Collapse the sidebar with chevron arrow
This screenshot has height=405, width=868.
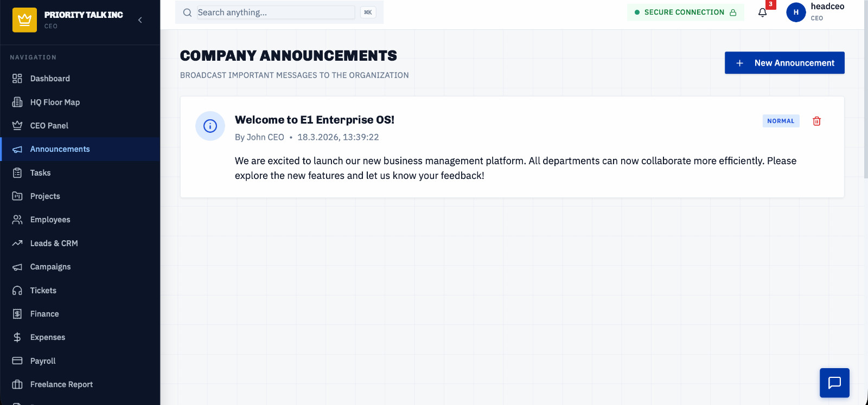pyautogui.click(x=140, y=20)
